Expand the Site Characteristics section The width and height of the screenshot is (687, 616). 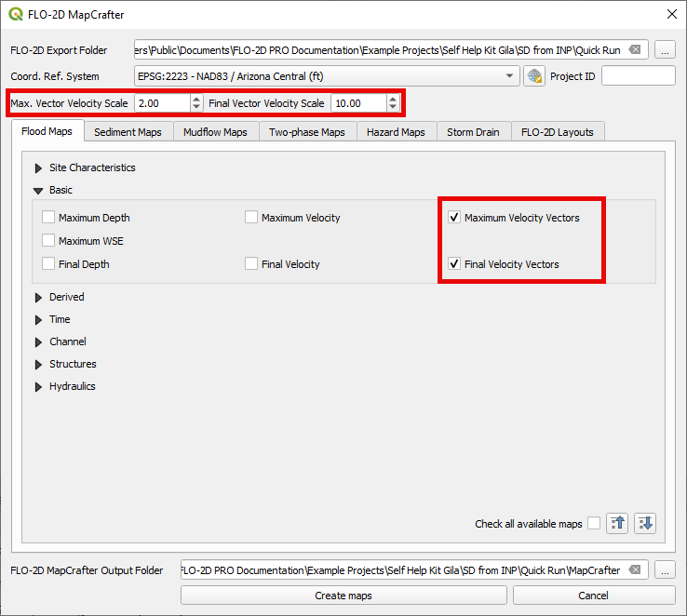[38, 168]
